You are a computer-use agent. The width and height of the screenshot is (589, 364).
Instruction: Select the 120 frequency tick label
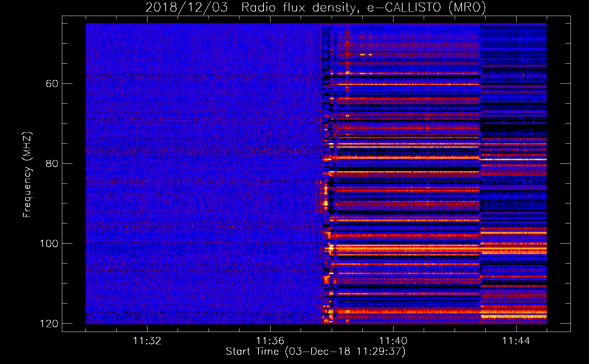pos(49,324)
